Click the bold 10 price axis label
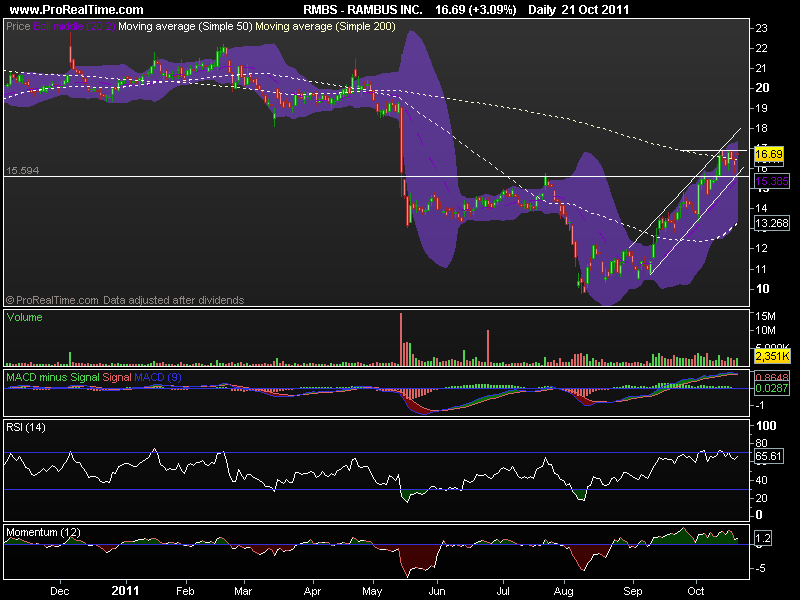The image size is (800, 600). pyautogui.click(x=762, y=289)
